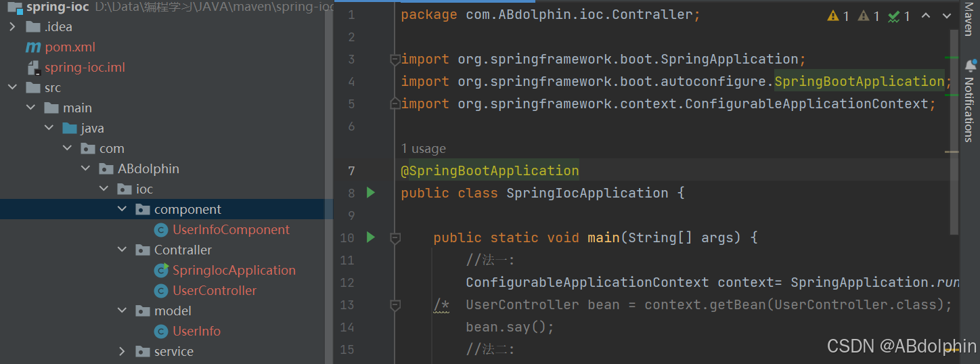Image resolution: width=980 pixels, height=364 pixels.
Task: Select UserInfo class in tree
Action: pos(196,332)
